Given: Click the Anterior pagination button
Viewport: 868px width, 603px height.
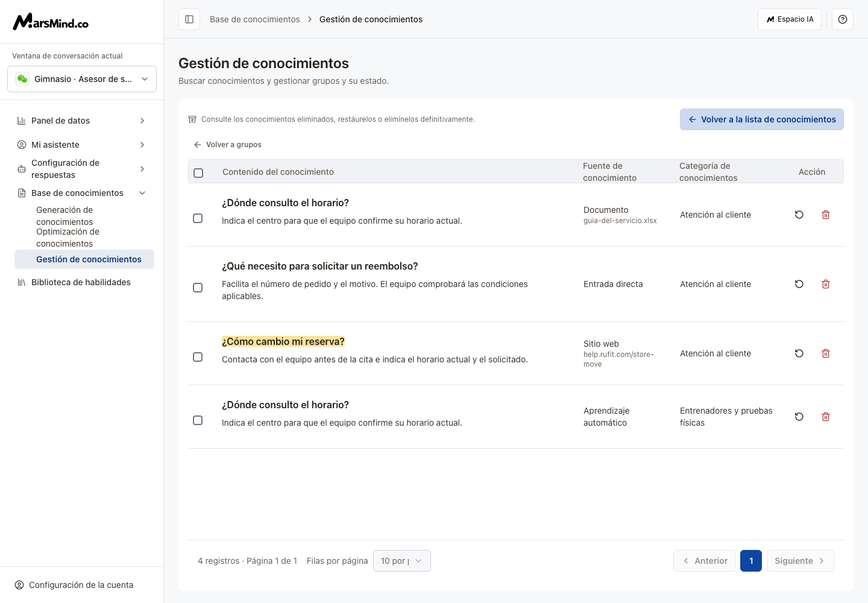Looking at the screenshot, I should [x=704, y=561].
